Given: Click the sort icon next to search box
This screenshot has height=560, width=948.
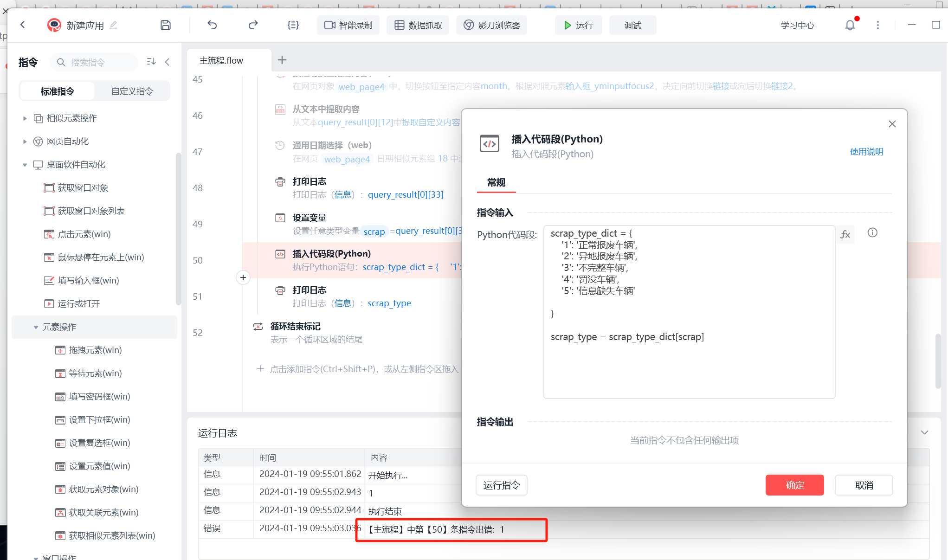Looking at the screenshot, I should coord(151,62).
